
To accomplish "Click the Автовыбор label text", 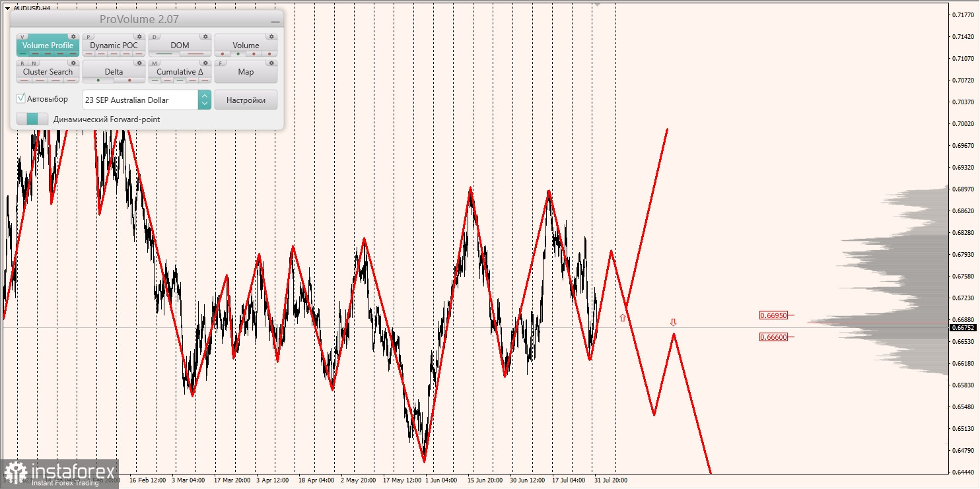I will [48, 99].
